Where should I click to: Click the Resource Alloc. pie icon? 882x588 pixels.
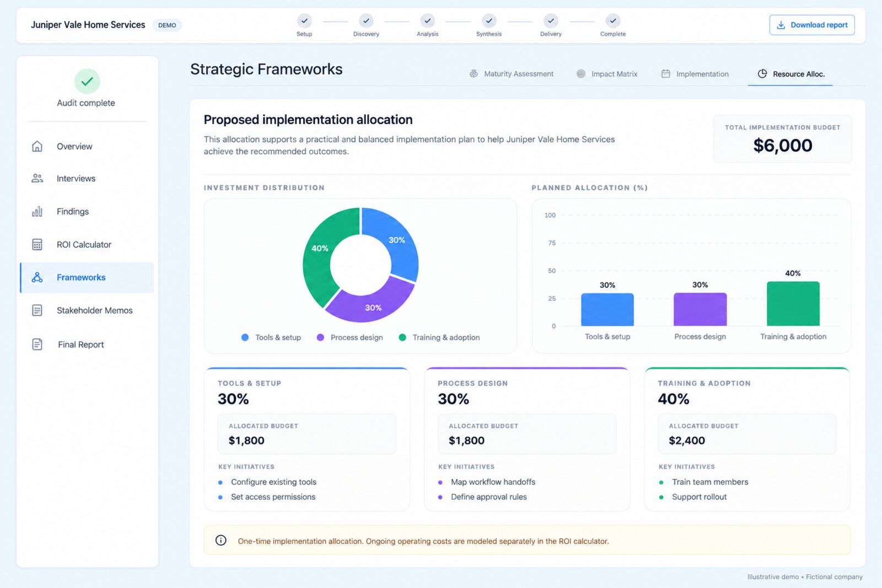(762, 74)
